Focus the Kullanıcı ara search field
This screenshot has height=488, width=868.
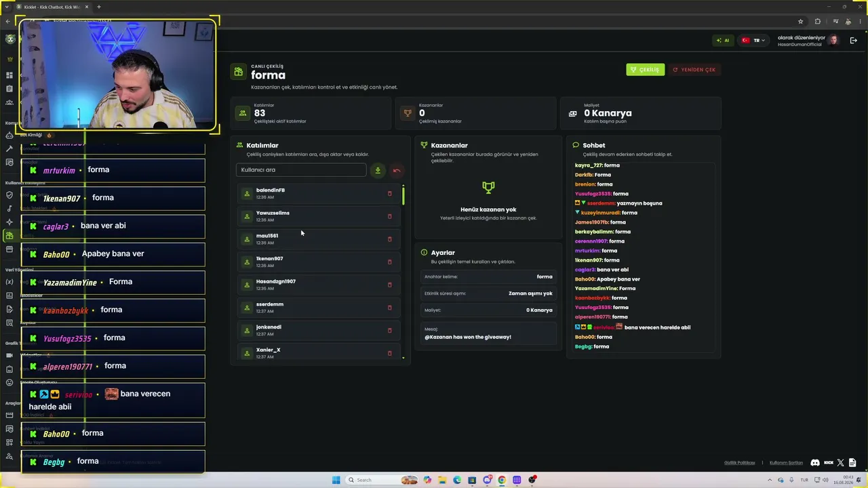point(301,170)
